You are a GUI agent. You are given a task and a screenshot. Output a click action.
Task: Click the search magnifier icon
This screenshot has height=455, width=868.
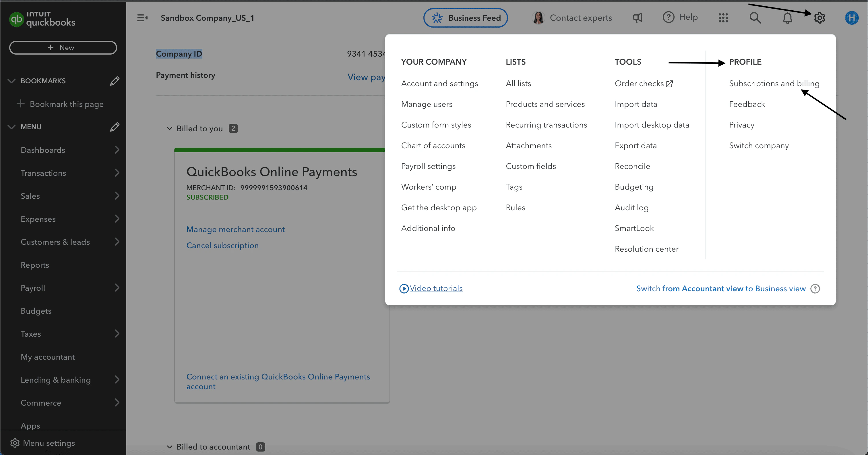tap(755, 18)
